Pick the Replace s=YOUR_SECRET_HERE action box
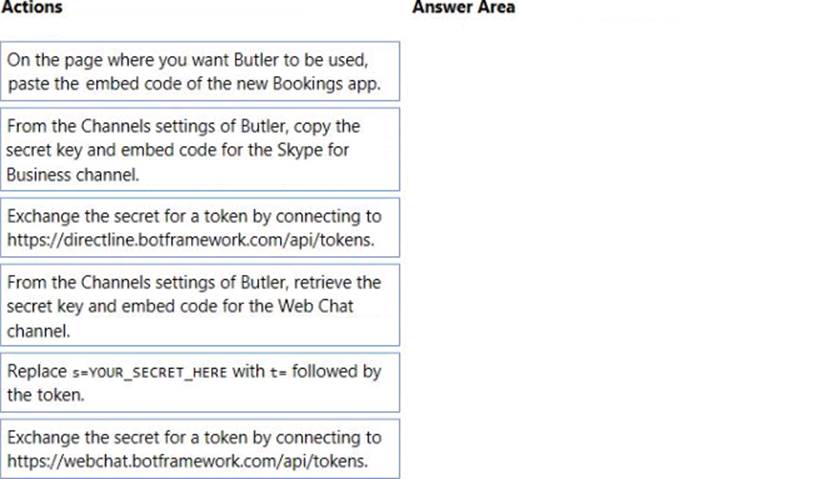The height and width of the screenshot is (479, 813). [200, 383]
